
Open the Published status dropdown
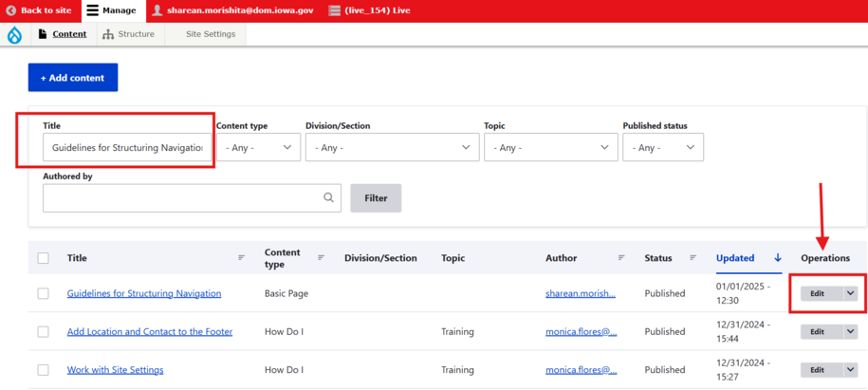click(x=663, y=147)
